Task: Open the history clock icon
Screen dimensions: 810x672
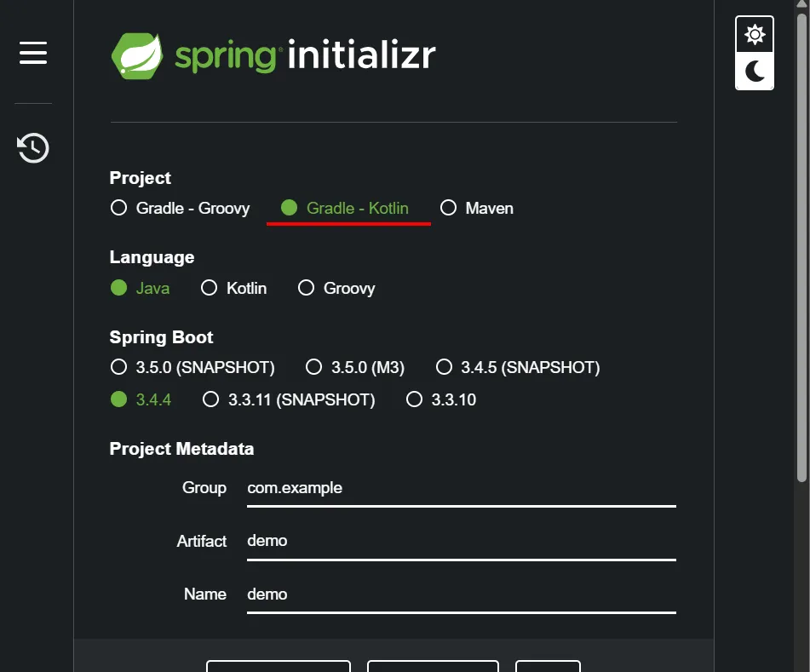Action: (x=33, y=148)
